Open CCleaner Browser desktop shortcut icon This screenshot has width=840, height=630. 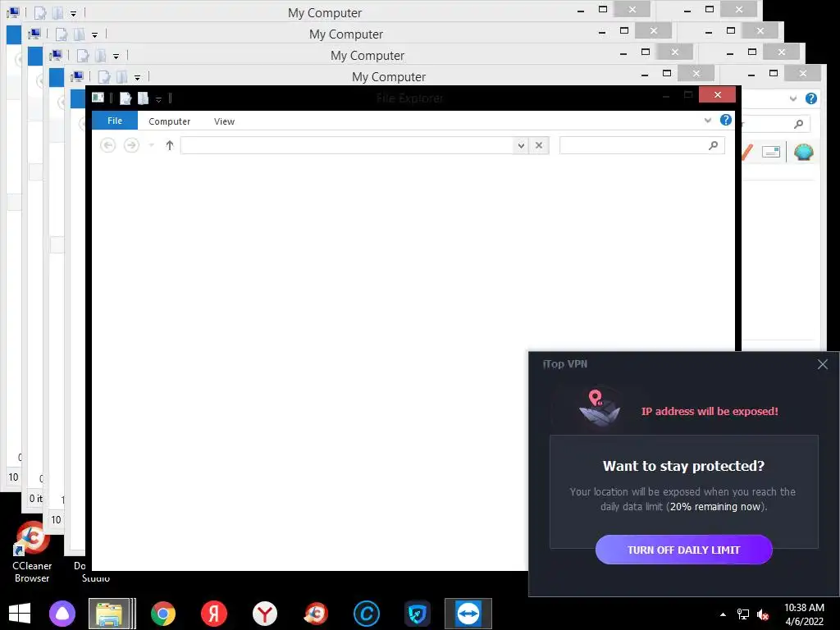coord(32,553)
